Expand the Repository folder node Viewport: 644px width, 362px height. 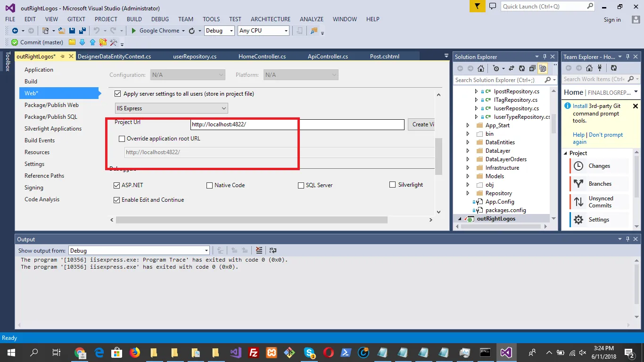click(x=468, y=193)
